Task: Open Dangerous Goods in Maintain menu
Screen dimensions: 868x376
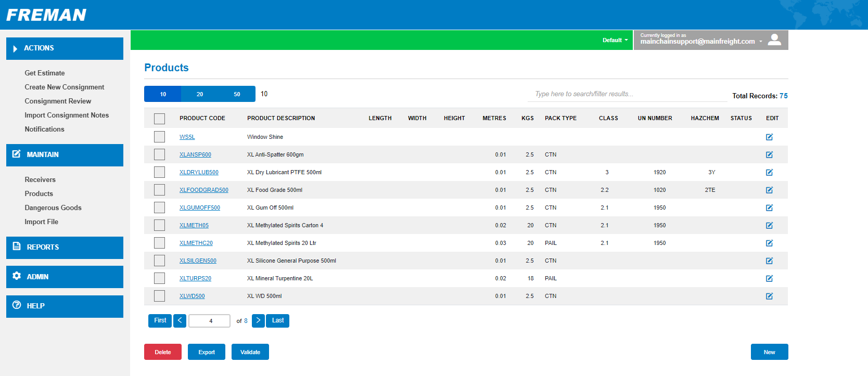Action: (x=53, y=208)
